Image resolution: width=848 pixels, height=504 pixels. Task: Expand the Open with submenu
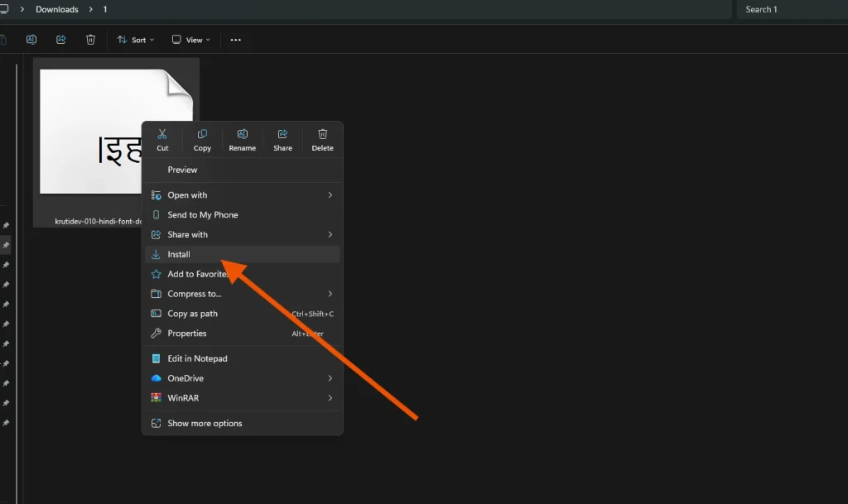click(242, 195)
